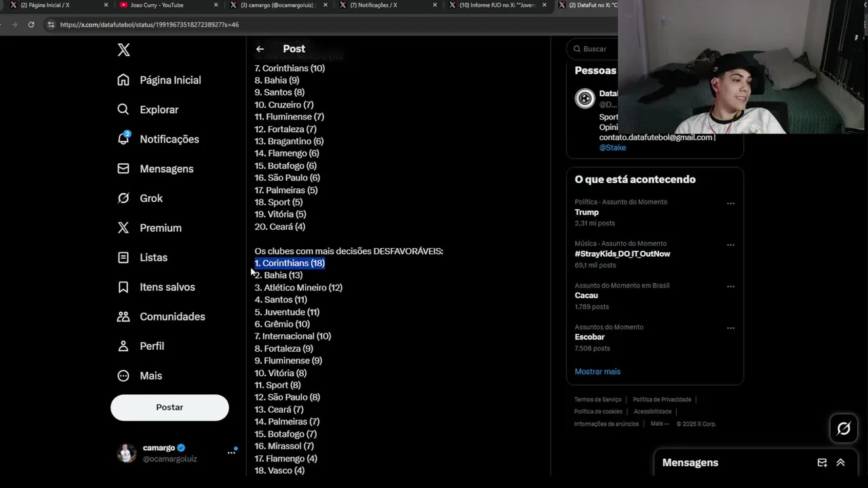Open the @Stake mention link
Image resolution: width=868 pixels, height=488 pixels.
coord(612,148)
